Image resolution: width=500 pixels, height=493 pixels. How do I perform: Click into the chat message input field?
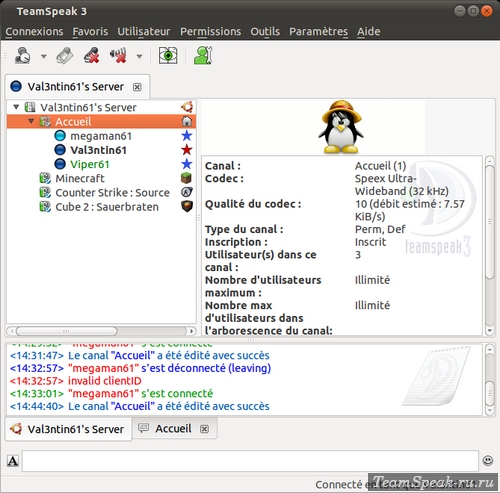(x=250, y=461)
